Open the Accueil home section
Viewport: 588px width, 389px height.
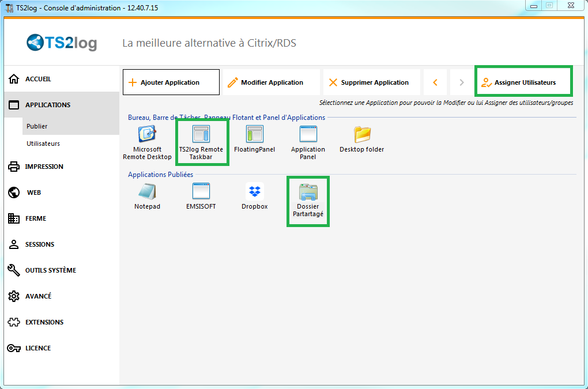coord(62,79)
